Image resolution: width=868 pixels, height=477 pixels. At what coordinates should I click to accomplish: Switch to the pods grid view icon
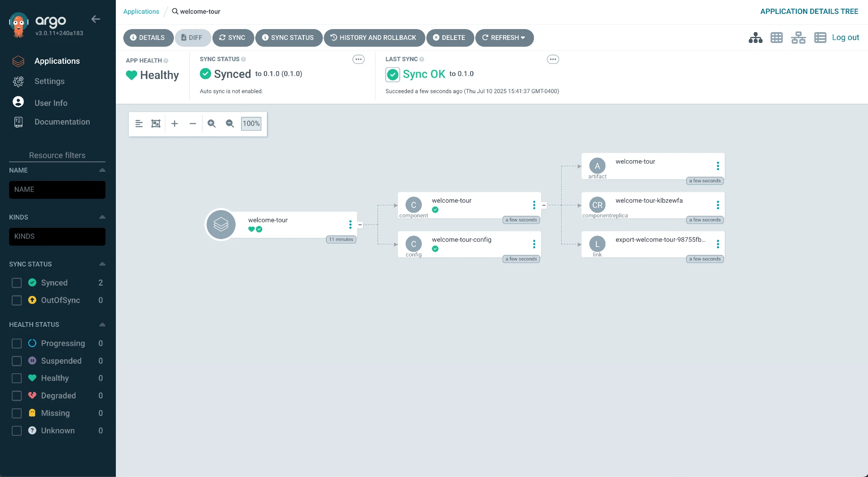pos(776,38)
